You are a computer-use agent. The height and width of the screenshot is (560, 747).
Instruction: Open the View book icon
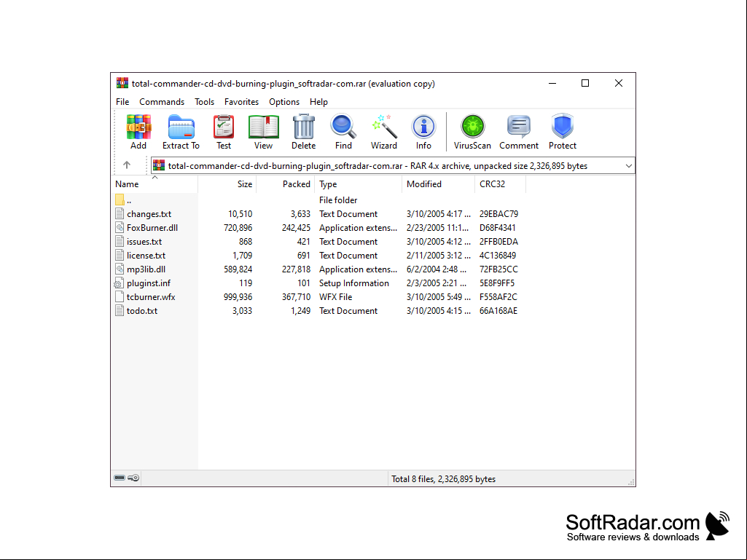tap(263, 127)
